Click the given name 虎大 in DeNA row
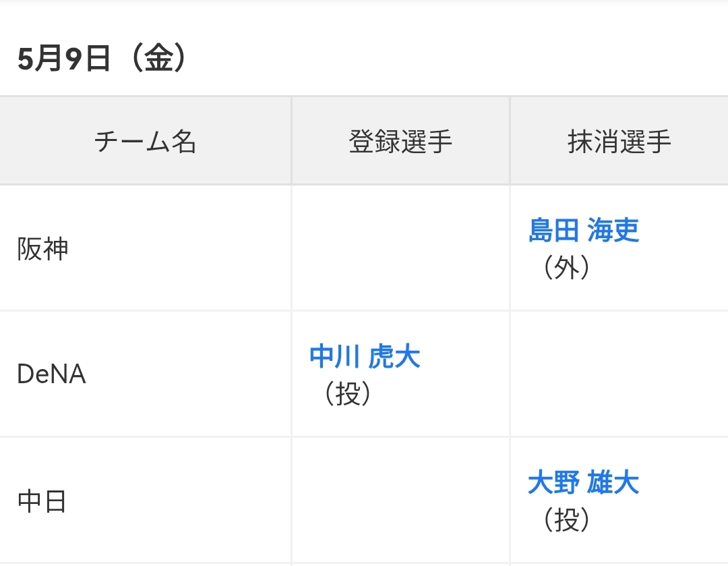 [x=394, y=356]
